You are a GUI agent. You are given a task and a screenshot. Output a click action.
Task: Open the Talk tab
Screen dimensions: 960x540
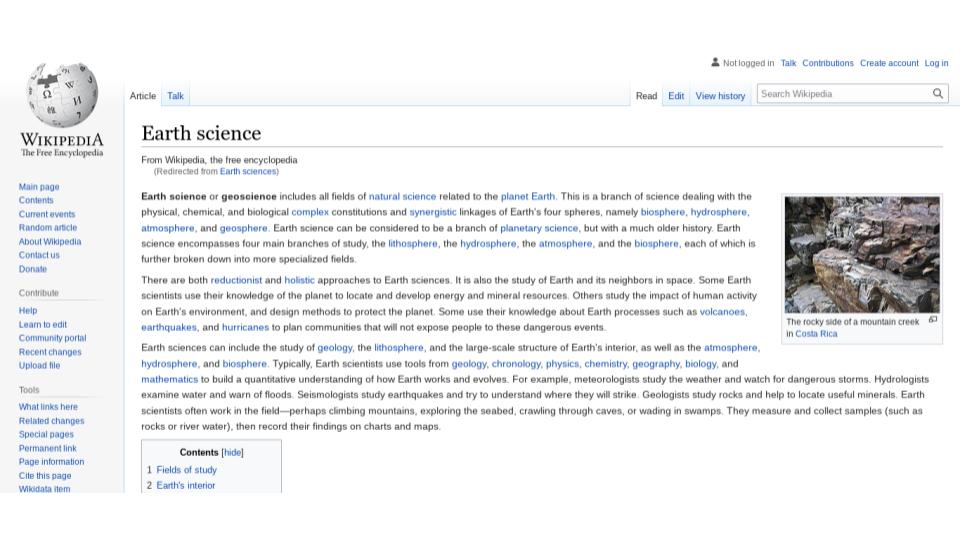pos(175,96)
